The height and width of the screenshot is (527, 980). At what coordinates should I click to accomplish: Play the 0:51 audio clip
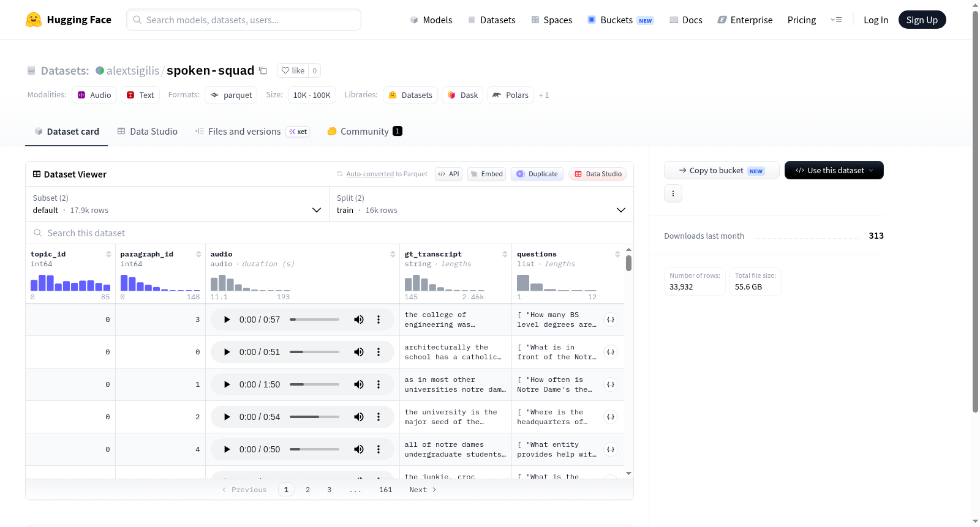227,352
